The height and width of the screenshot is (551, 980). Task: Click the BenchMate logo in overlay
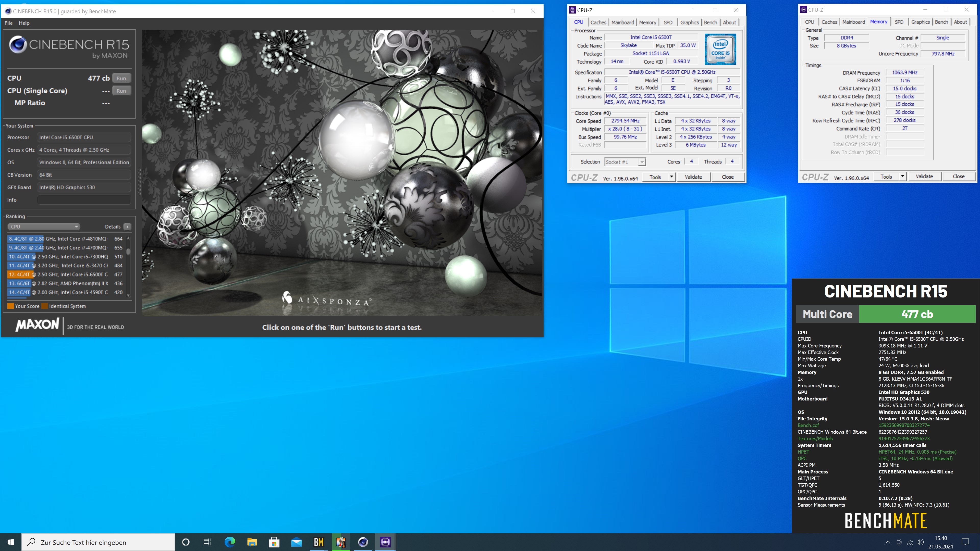point(886,521)
